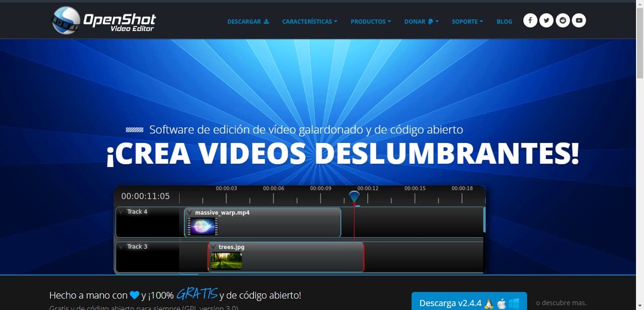Open the Facebook social icon

pos(530,21)
